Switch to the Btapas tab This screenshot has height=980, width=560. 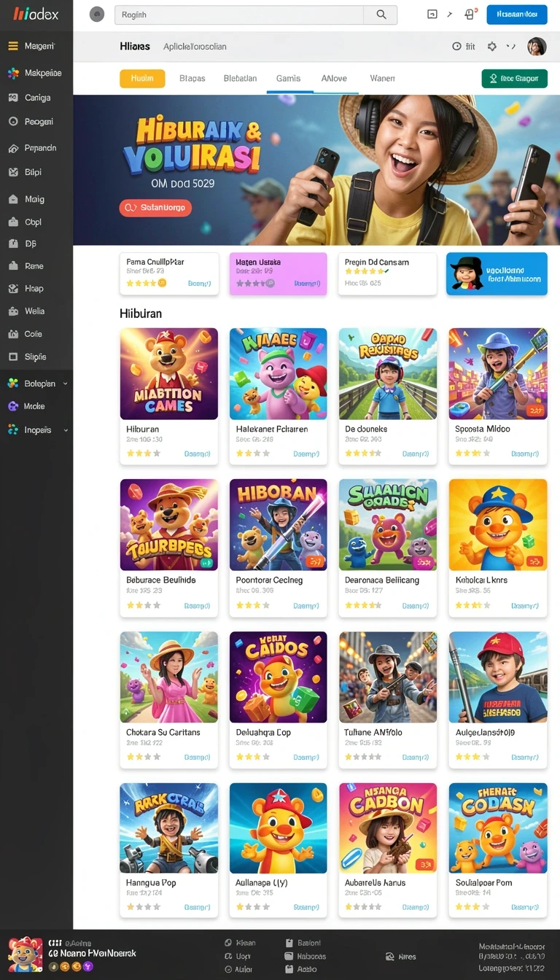point(192,78)
